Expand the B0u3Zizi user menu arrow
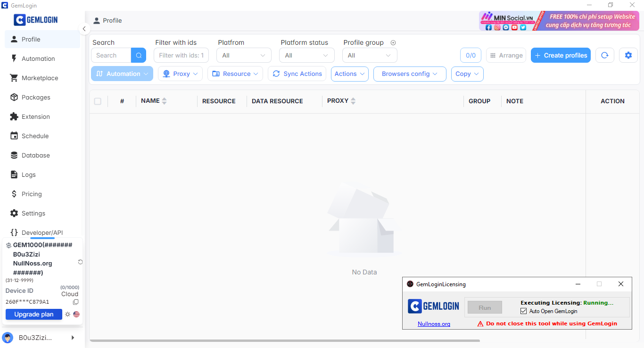 (x=73, y=338)
